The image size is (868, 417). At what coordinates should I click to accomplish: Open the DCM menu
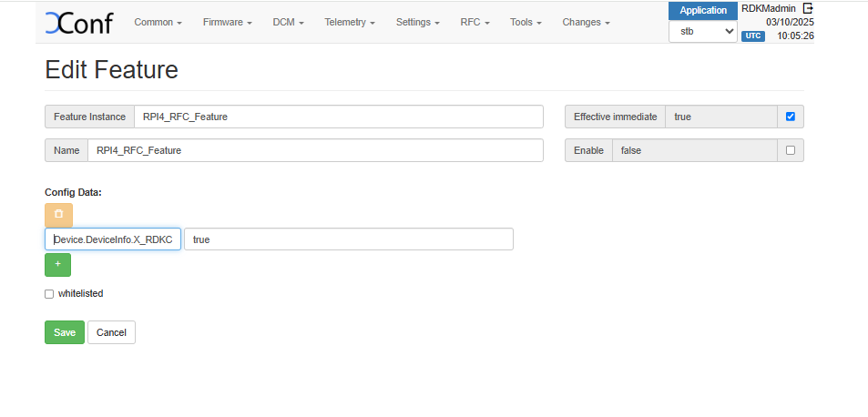coord(288,22)
